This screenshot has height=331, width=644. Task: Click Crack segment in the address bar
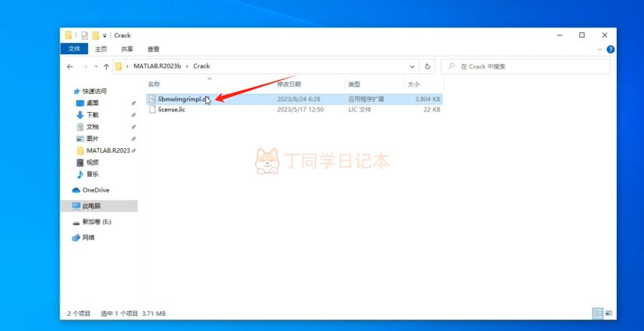[201, 66]
